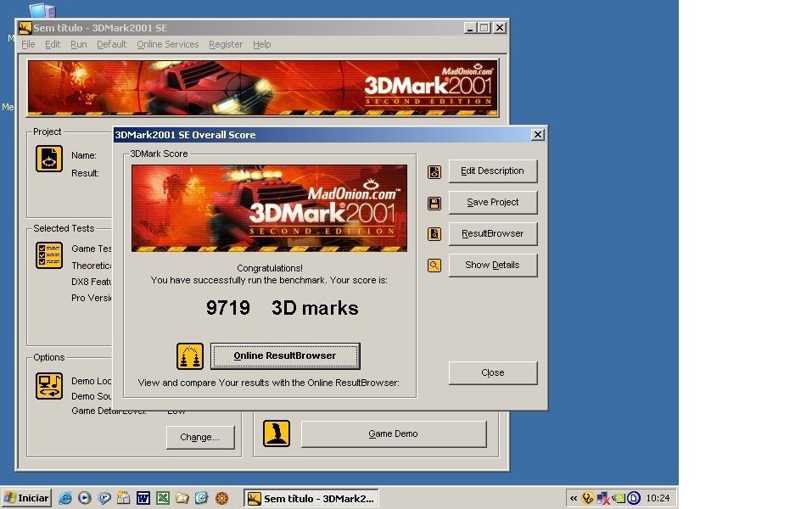Open Microsoft Excel from quick launch
The height and width of the screenshot is (509, 812).
click(163, 498)
